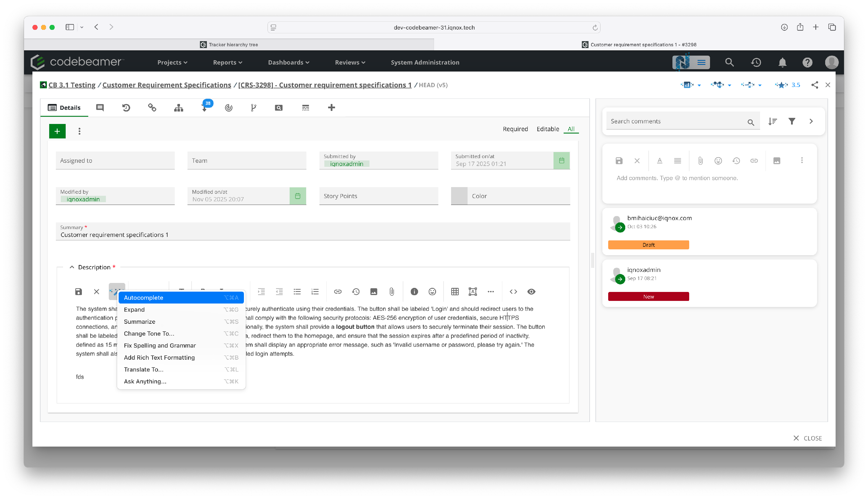Expand the Dashboards menu
Viewport: 868px width, 499px height.
(288, 62)
